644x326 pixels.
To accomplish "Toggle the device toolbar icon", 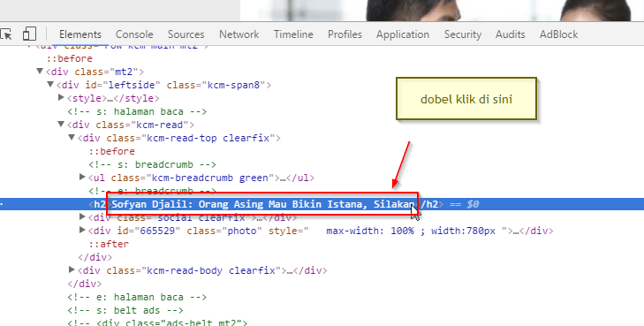I will pyautogui.click(x=29, y=34).
